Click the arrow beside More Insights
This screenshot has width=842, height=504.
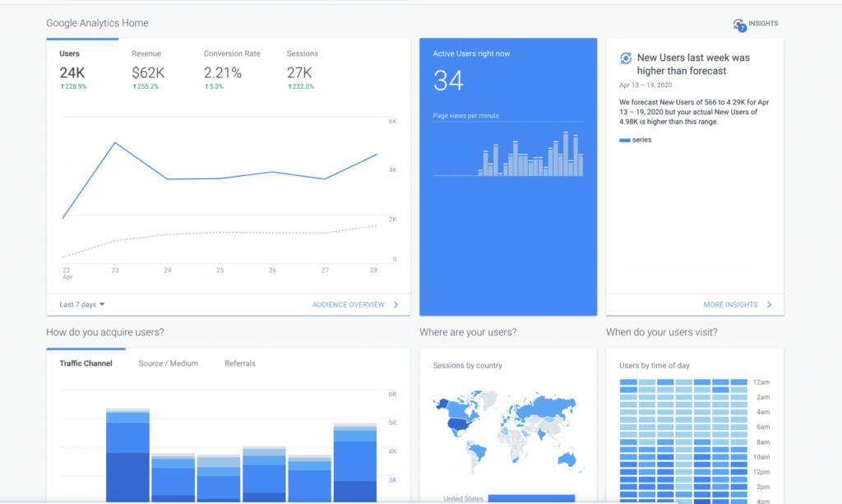770,305
